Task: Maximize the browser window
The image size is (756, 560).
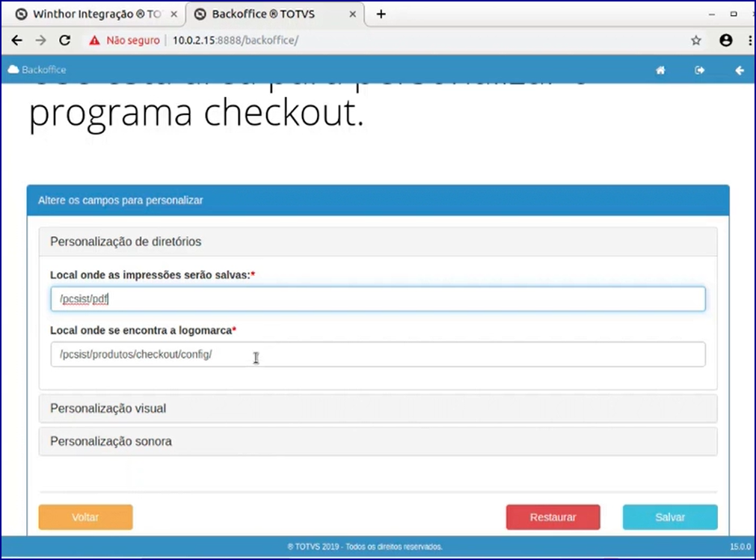Action: 734,14
